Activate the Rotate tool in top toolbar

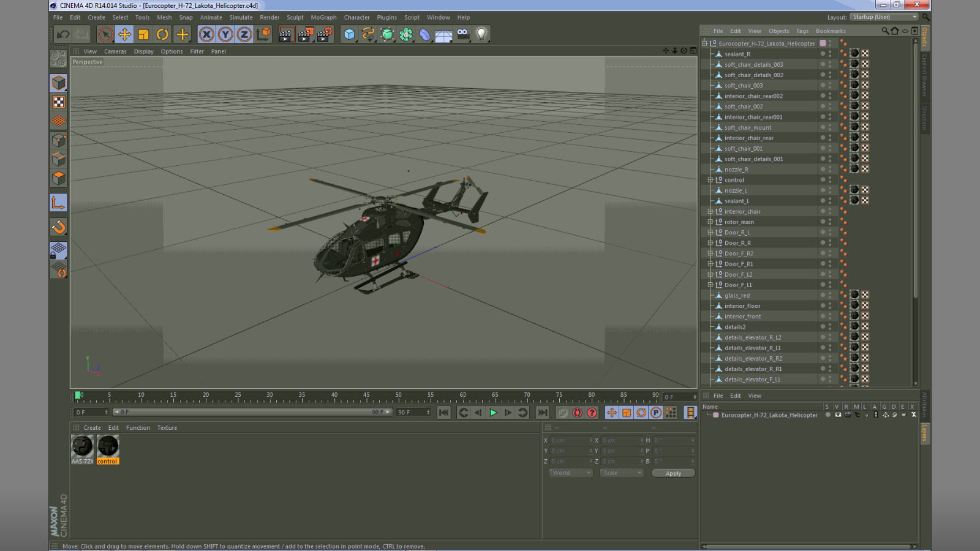(x=162, y=34)
